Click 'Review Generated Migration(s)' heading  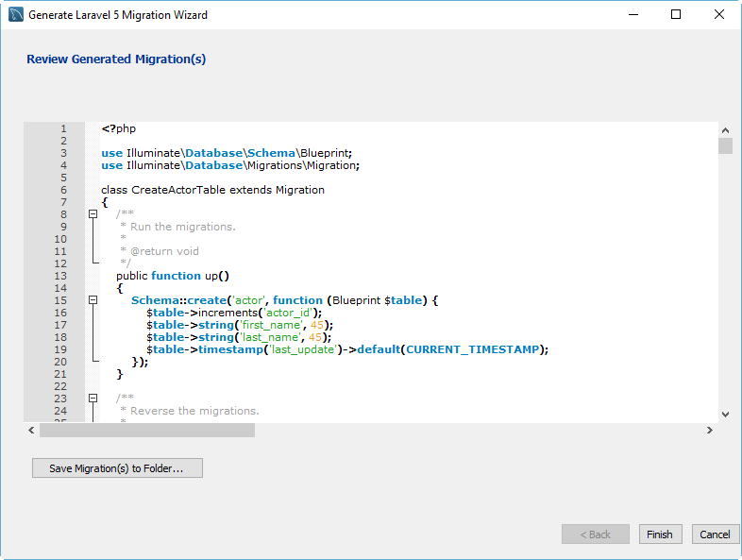click(116, 59)
